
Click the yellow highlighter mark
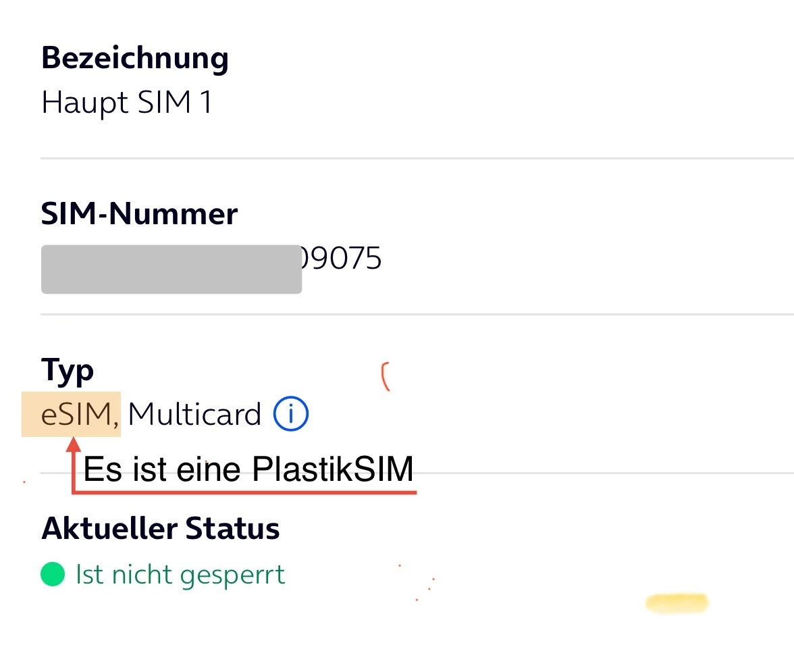click(x=676, y=602)
